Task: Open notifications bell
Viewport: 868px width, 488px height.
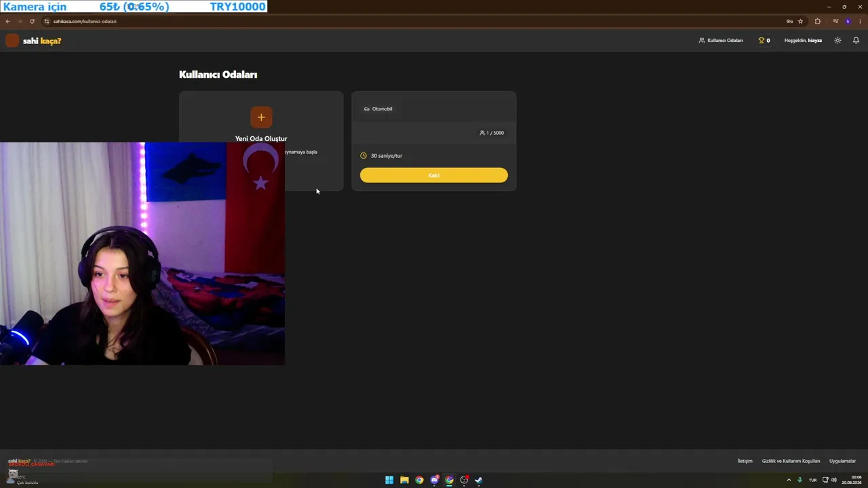Action: pyautogui.click(x=856, y=41)
